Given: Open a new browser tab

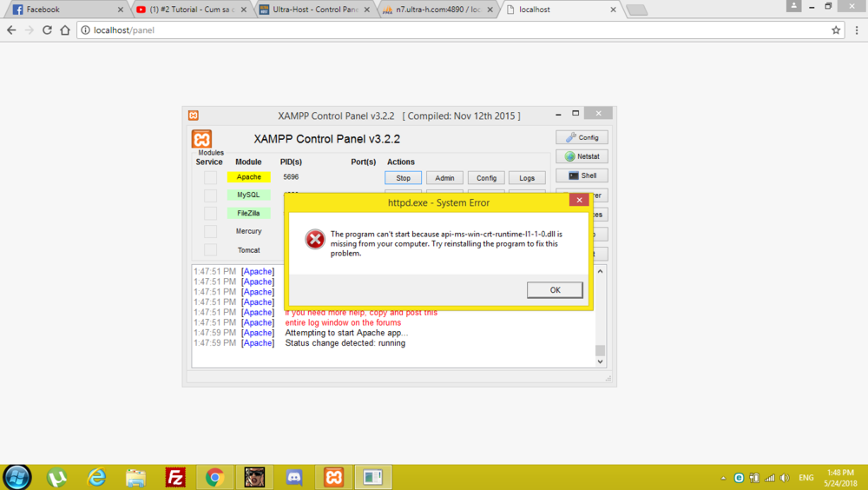Looking at the screenshot, I should pos(636,10).
